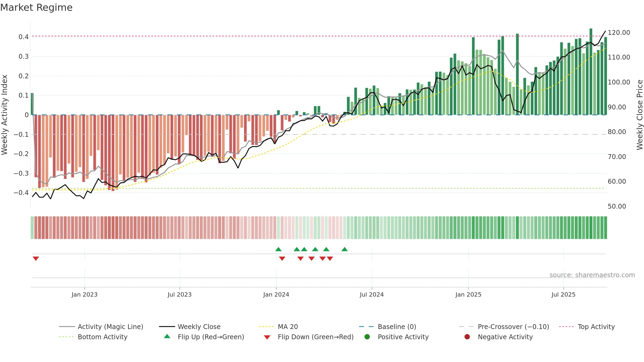The width and height of the screenshot is (644, 362).
Task: Click the tallest green activity bar near 0.44
Action: tap(591, 72)
